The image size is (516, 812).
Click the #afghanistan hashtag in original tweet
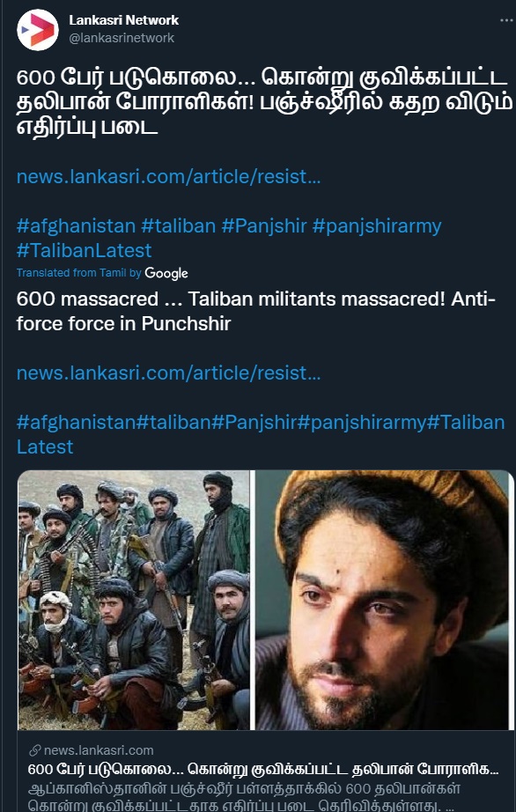[x=76, y=225]
